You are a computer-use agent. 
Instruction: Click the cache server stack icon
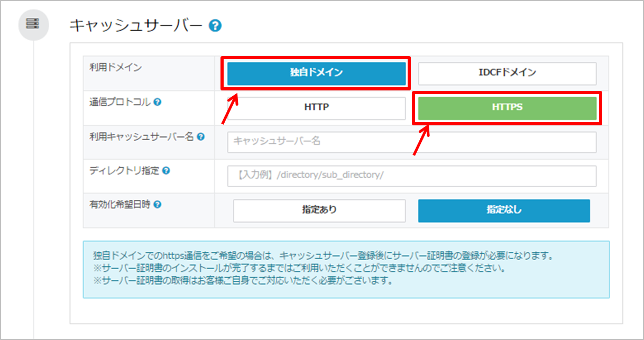pos(33,24)
